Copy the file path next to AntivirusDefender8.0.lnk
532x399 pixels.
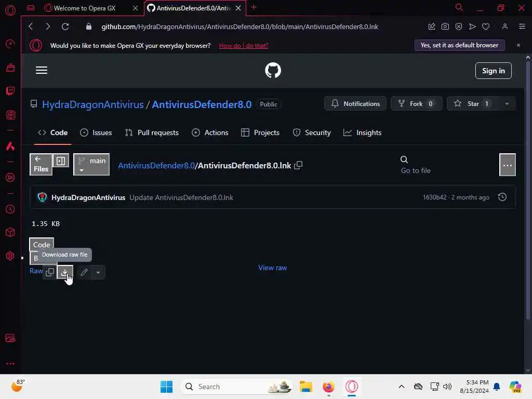[298, 165]
